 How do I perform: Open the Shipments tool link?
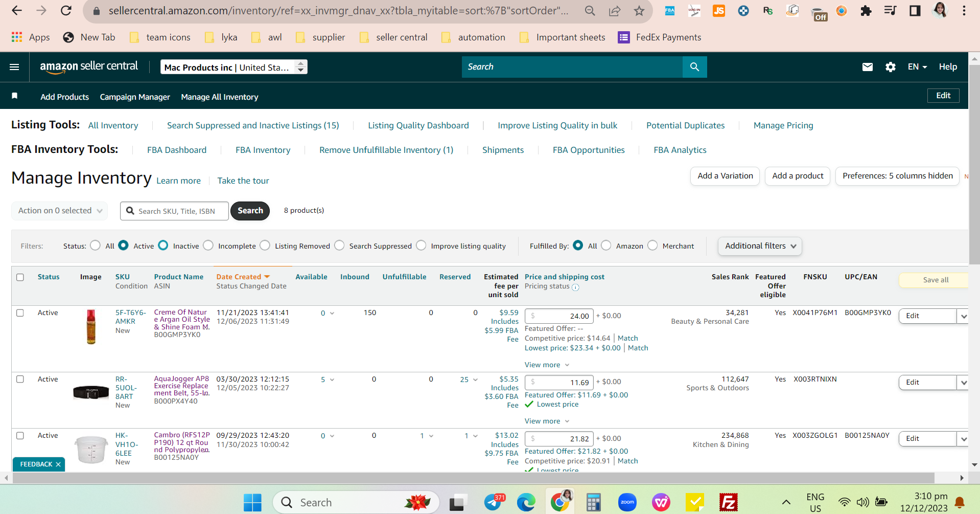click(x=503, y=150)
